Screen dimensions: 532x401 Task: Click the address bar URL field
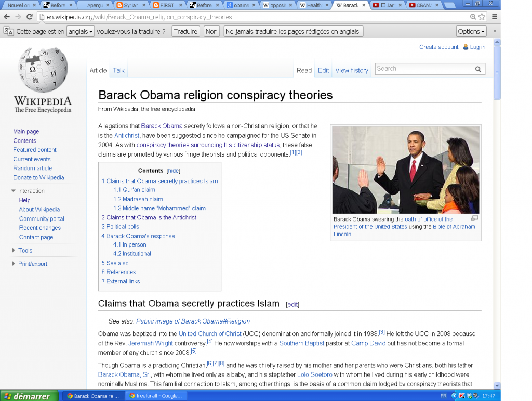[255, 17]
